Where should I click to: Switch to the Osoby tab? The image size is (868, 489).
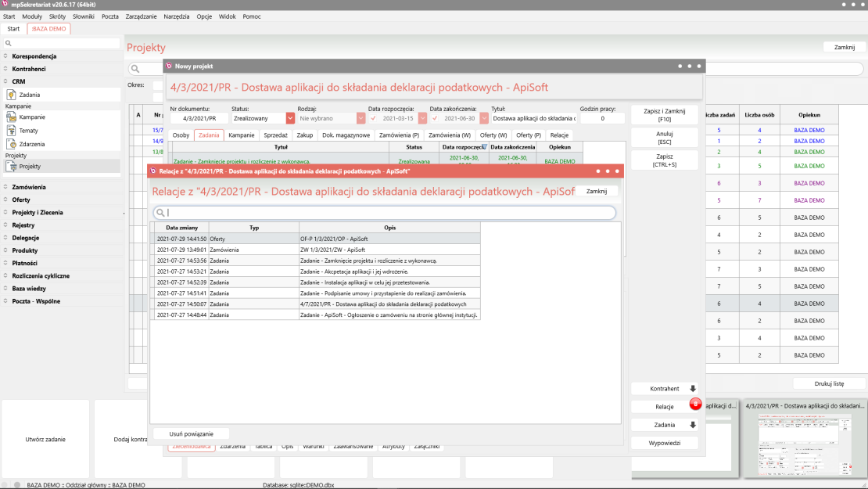(x=181, y=135)
